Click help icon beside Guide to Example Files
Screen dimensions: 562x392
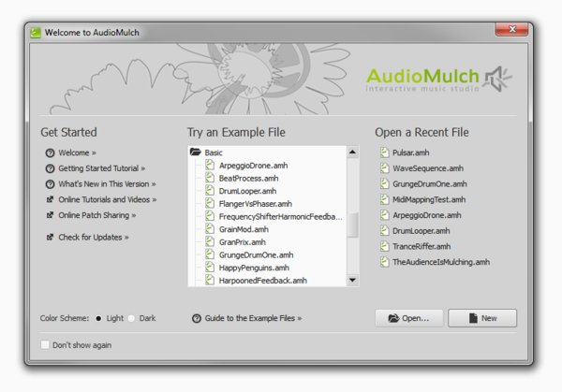[197, 318]
